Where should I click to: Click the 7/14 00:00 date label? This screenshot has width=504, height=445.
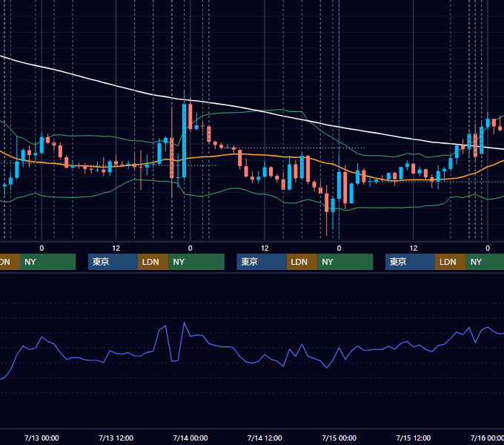point(190,438)
